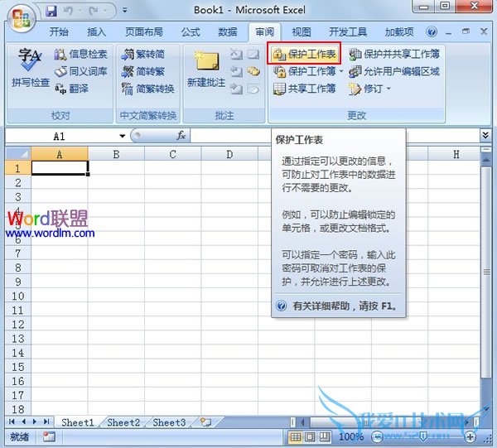
Task: Undo the last action in the toolbar
Action: tap(68, 11)
